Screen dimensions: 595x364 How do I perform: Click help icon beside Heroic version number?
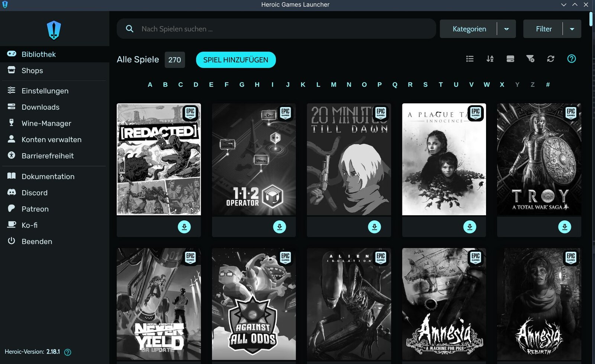[x=68, y=352]
